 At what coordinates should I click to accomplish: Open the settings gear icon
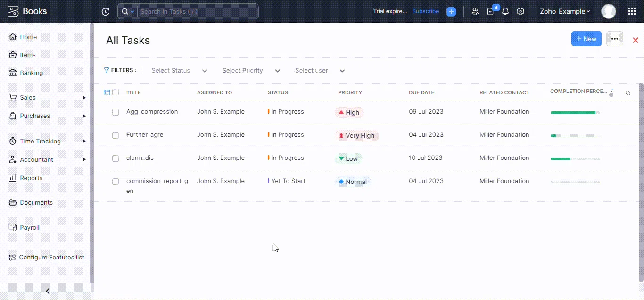click(520, 12)
